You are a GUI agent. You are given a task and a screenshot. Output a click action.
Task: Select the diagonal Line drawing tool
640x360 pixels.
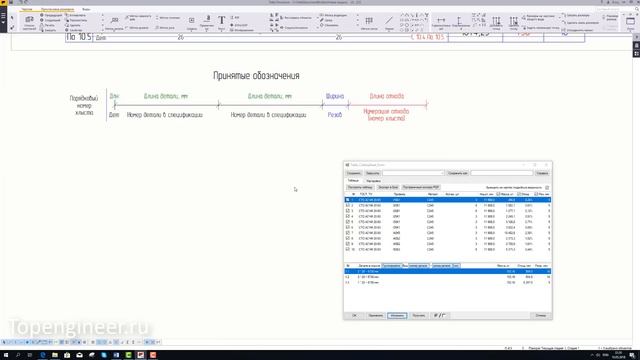click(389, 20)
